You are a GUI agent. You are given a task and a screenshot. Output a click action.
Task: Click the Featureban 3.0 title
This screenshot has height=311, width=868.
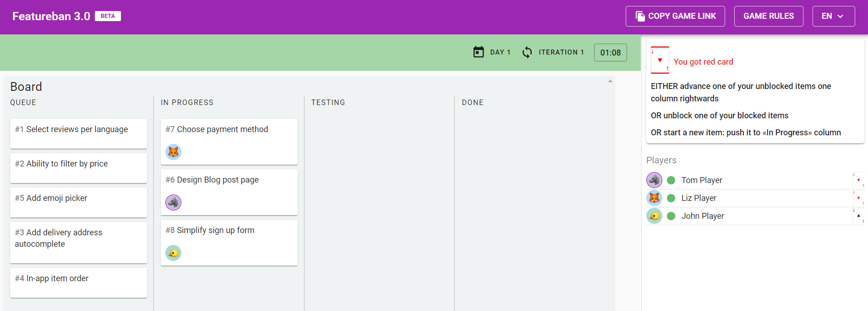[51, 16]
